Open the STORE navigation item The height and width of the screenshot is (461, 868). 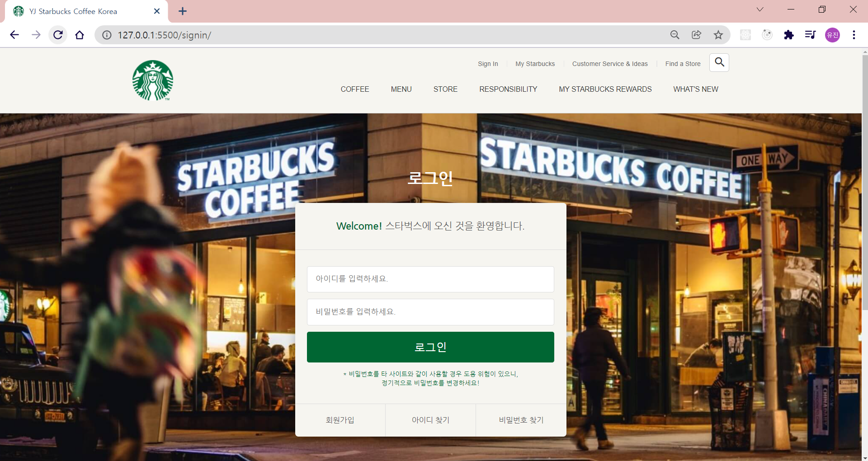click(x=445, y=89)
